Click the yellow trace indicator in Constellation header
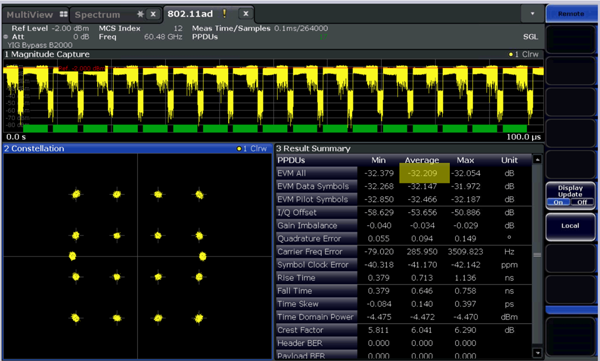600x361 pixels. (239, 149)
